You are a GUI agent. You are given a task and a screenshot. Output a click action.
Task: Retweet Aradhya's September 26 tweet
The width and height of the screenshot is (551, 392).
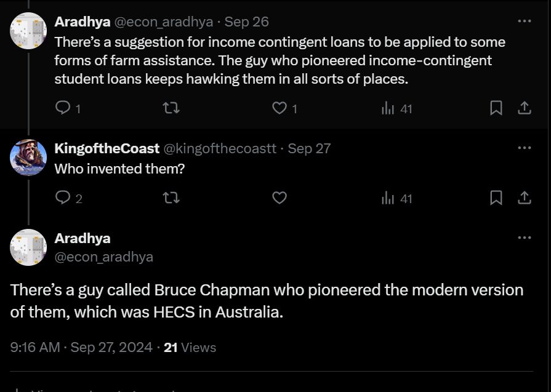tap(171, 108)
